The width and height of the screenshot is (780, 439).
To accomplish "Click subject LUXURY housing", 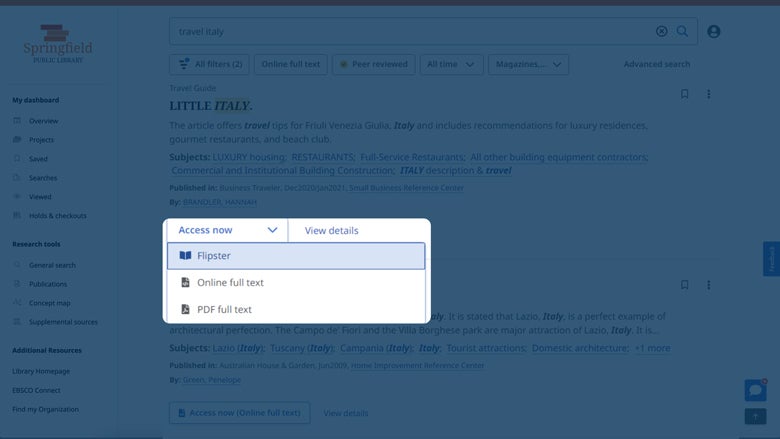I will point(249,157).
